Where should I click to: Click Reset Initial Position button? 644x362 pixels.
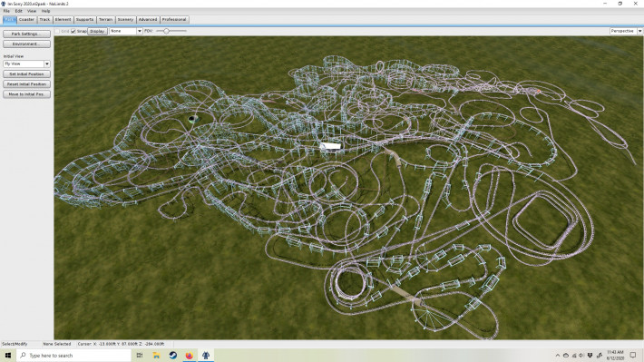(26, 84)
